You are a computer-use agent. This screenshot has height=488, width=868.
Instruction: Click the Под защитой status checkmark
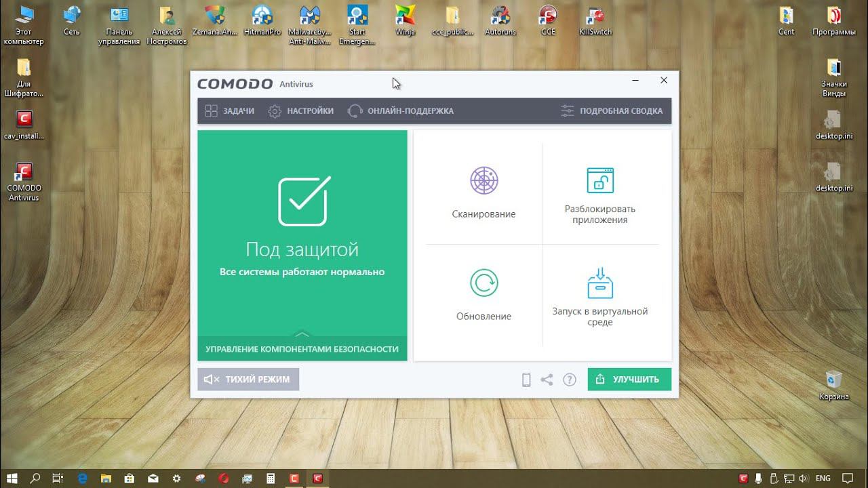point(303,201)
